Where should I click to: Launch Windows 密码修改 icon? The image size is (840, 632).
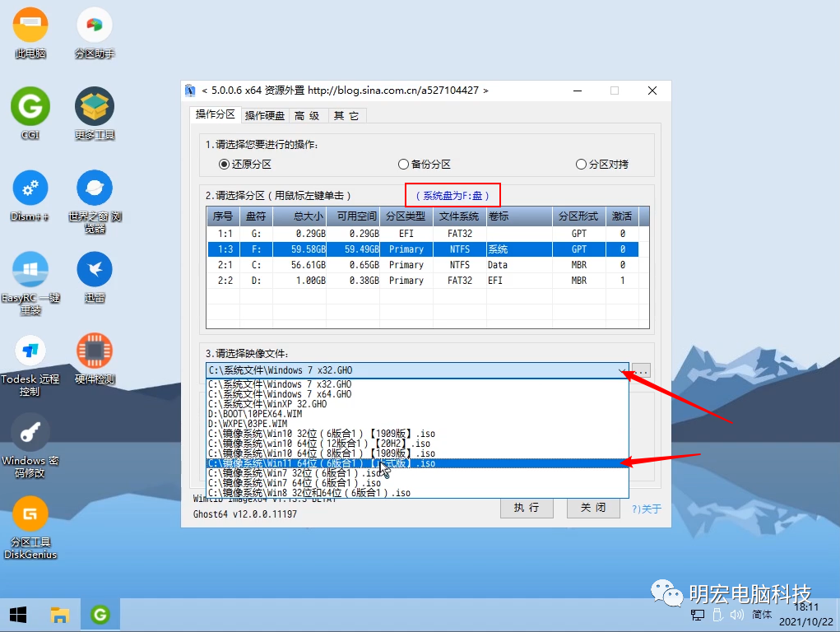tap(30, 447)
